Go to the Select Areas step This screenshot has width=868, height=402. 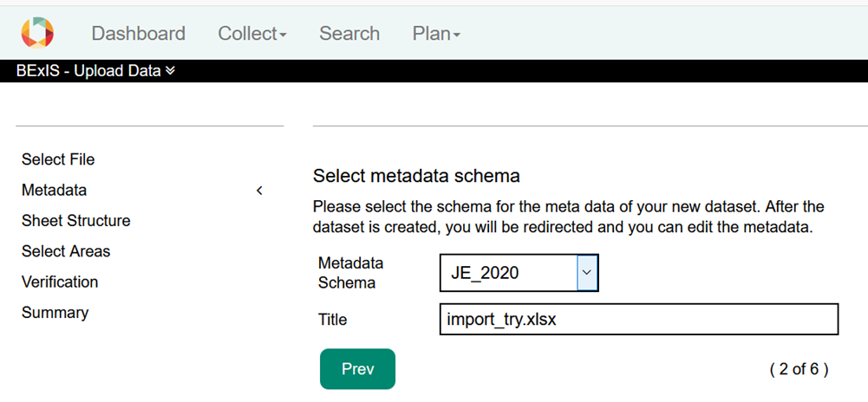[66, 251]
